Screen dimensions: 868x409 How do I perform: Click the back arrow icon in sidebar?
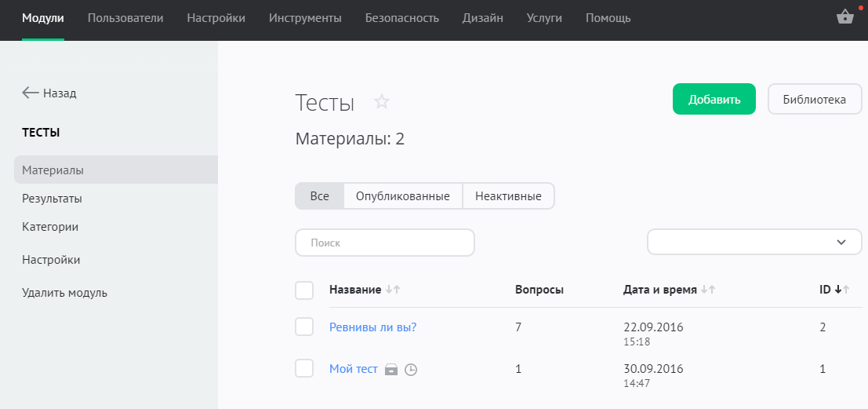31,93
